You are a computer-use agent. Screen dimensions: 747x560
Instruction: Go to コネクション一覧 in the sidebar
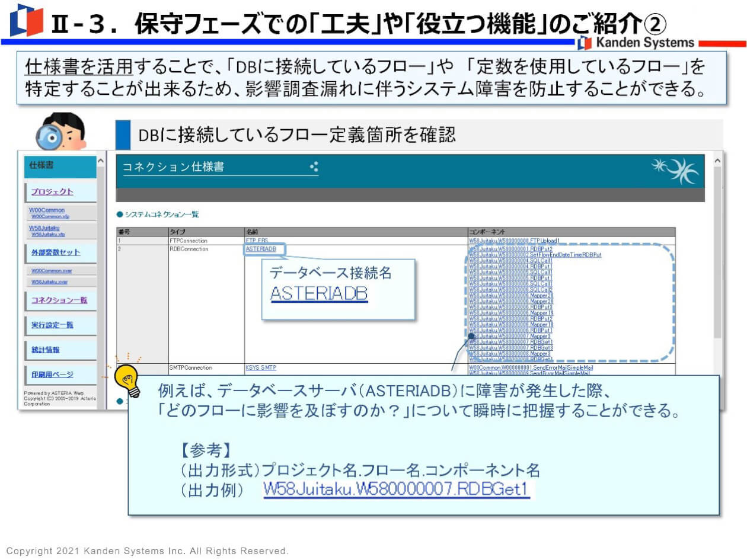coord(59,300)
